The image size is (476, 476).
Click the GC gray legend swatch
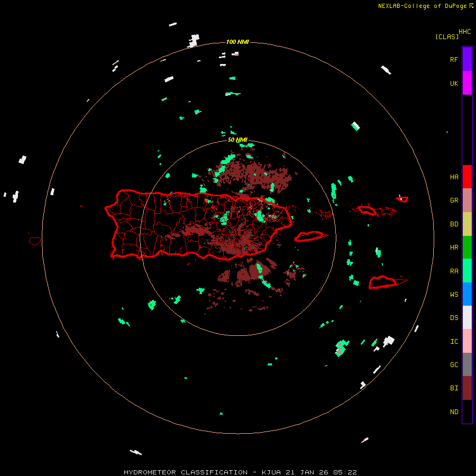[x=467, y=364]
